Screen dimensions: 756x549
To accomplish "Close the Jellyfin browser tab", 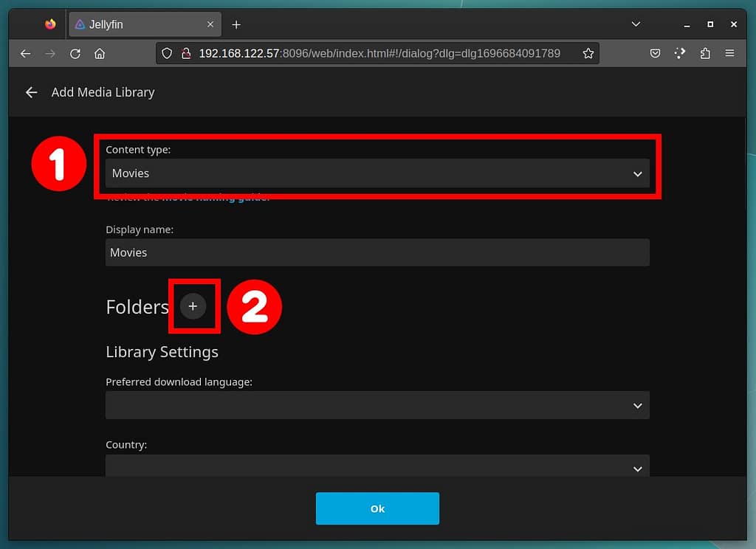I will click(210, 24).
